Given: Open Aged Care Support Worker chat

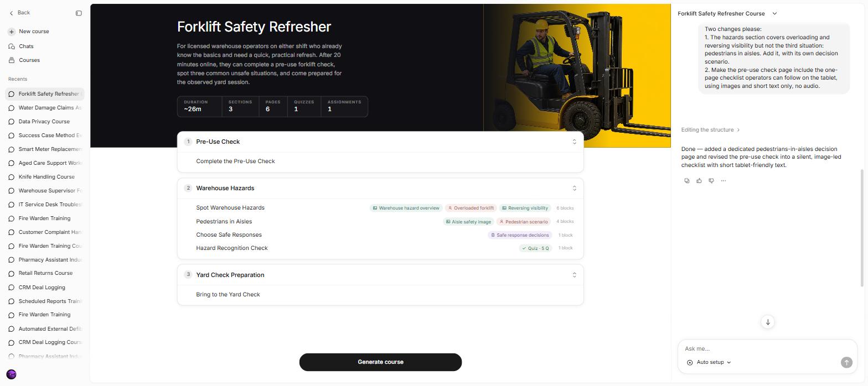Looking at the screenshot, I should pos(45,163).
